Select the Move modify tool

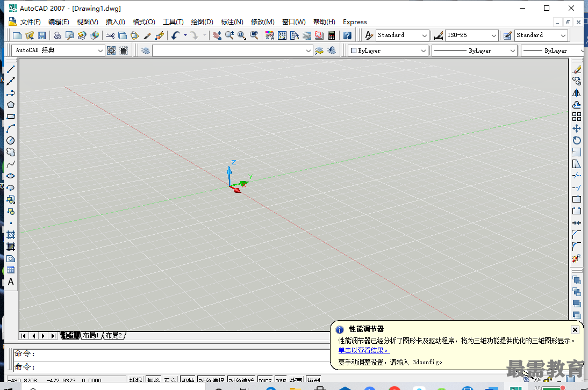click(577, 128)
